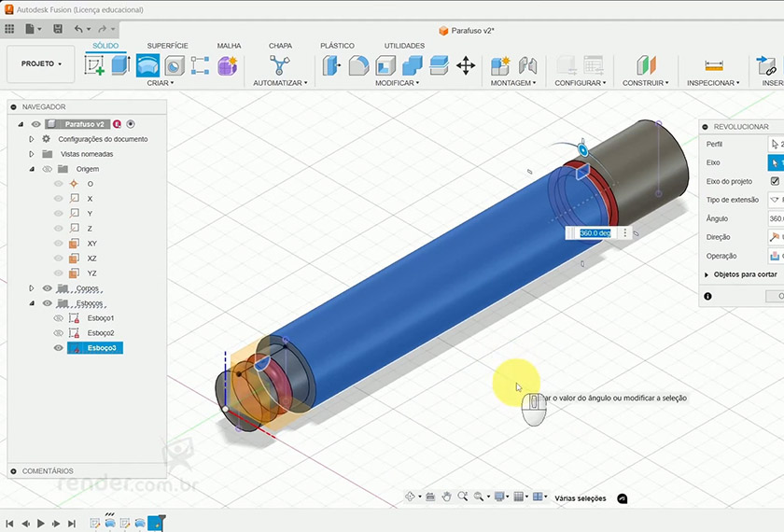The height and width of the screenshot is (532, 784).
Task: Select Esboço2 in the browser
Action: [101, 333]
